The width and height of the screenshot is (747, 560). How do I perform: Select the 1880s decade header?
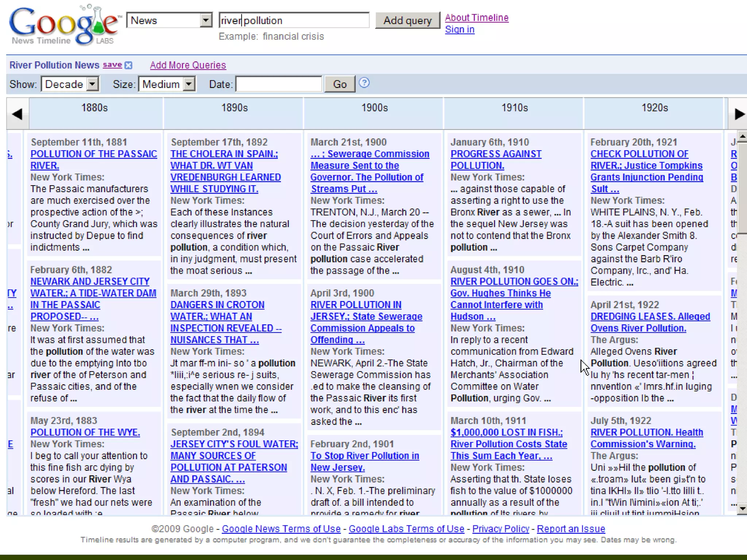pos(94,108)
